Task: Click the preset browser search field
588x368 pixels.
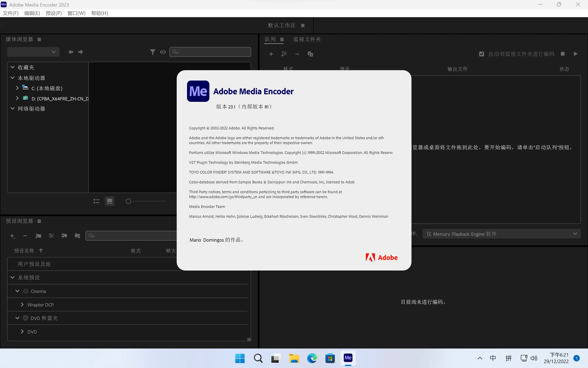Action: (131, 236)
